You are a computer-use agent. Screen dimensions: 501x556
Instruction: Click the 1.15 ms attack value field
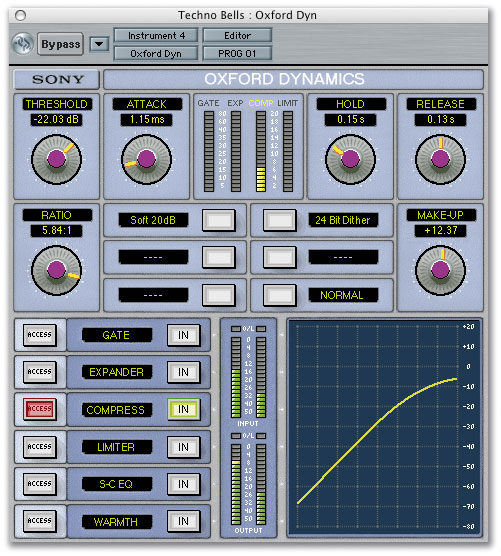tap(146, 119)
